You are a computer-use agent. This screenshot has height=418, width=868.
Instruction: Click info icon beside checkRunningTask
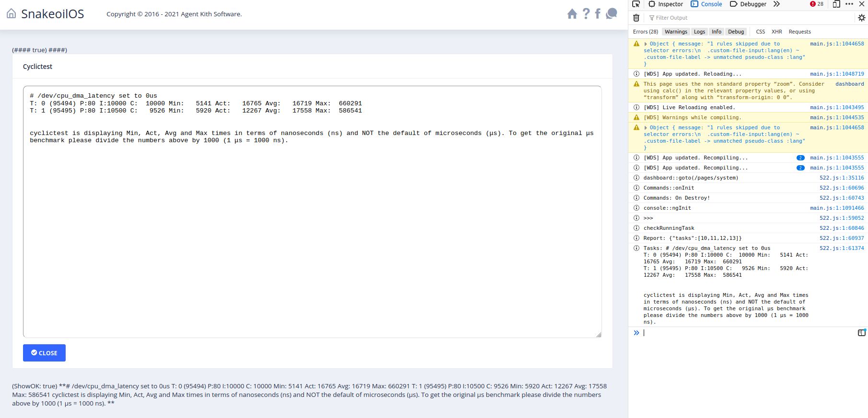(637, 228)
